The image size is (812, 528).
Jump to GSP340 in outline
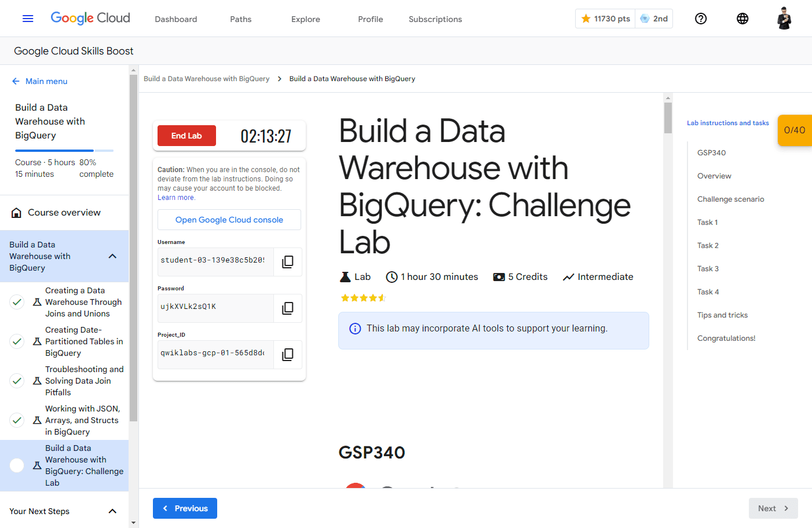click(x=711, y=153)
